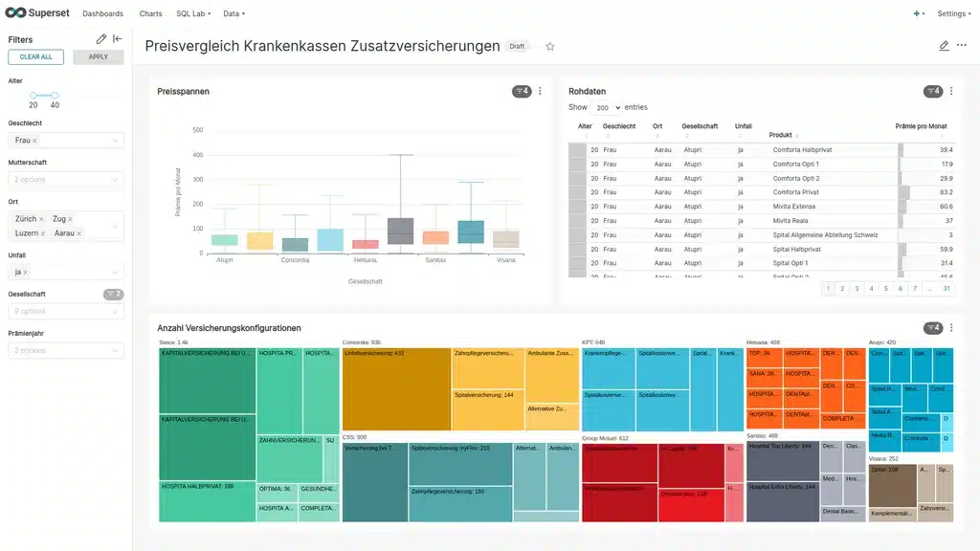Select Alter slider left handle at 20

pos(33,96)
